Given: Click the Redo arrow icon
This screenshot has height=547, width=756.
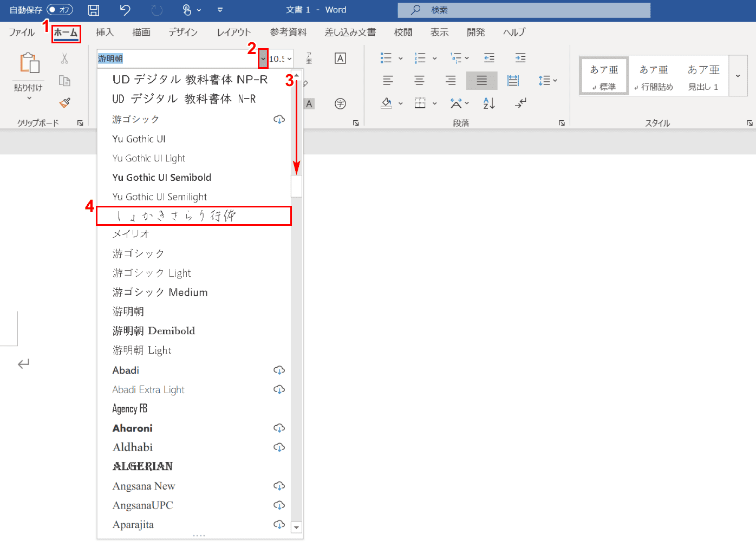Looking at the screenshot, I should (x=157, y=10).
